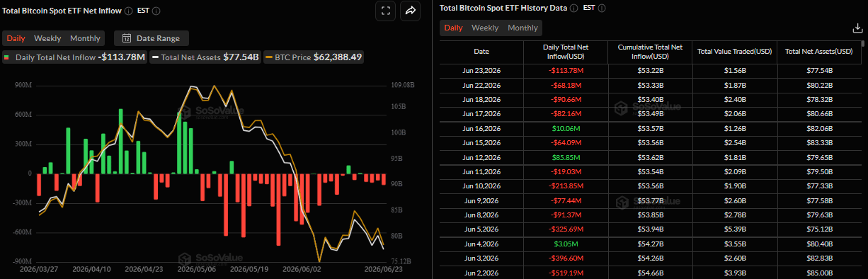Viewport: 868px width, 279px height.
Task: Click the Date column header
Action: pyautogui.click(x=481, y=52)
